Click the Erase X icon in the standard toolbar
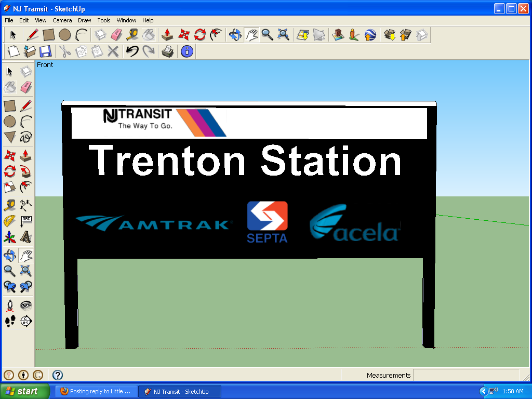 click(113, 51)
